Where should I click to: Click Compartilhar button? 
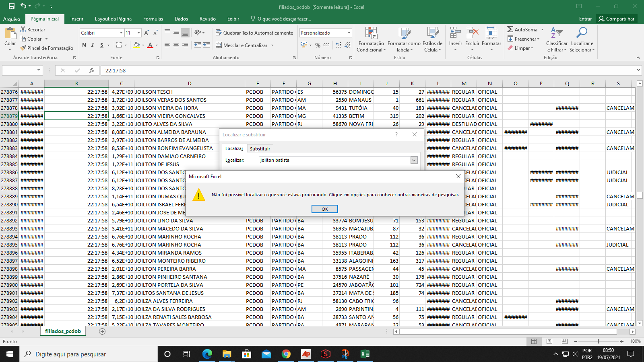pyautogui.click(x=616, y=19)
